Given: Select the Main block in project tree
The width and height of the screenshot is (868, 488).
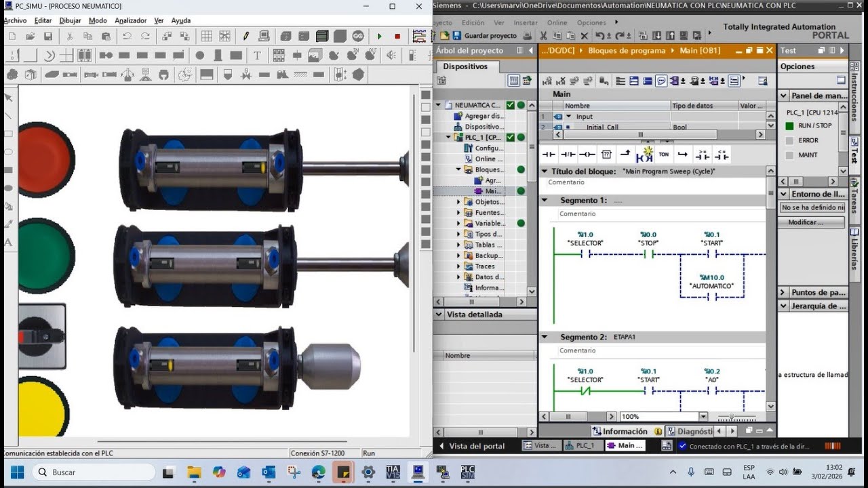Looking at the screenshot, I should pos(494,191).
